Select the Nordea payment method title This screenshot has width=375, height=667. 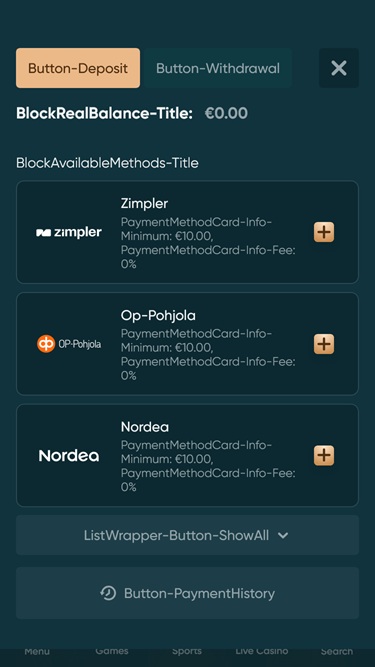[145, 427]
